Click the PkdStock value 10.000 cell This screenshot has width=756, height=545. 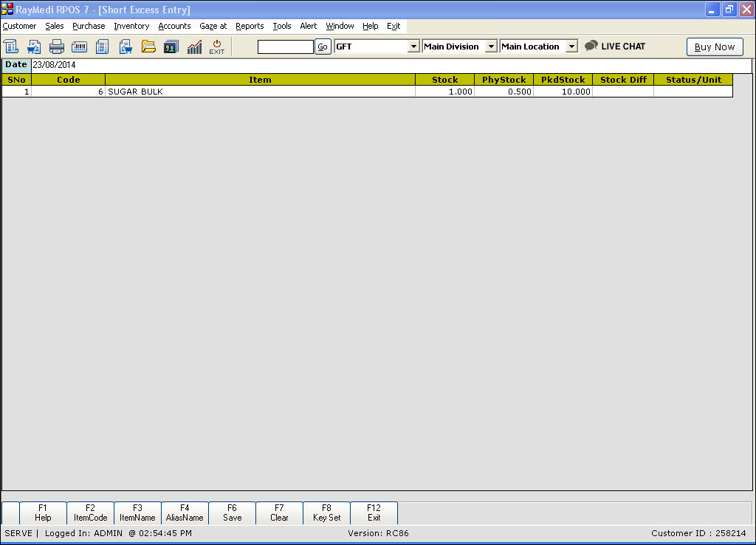point(563,92)
